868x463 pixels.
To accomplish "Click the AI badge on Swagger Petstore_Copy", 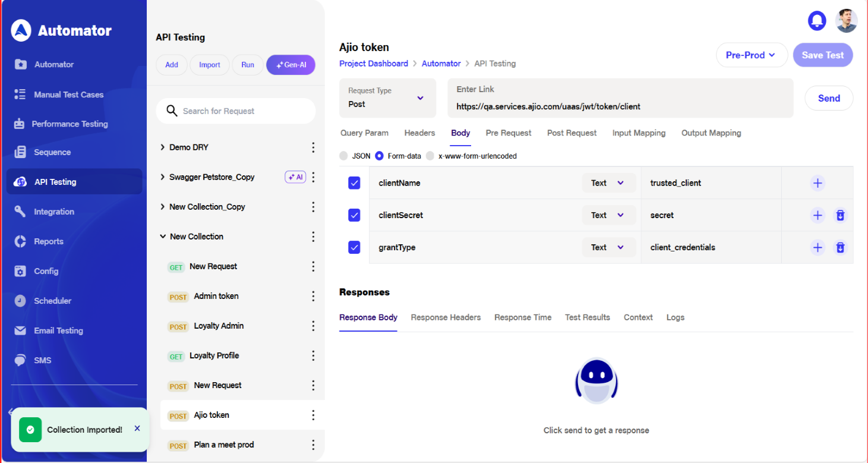I will [295, 177].
